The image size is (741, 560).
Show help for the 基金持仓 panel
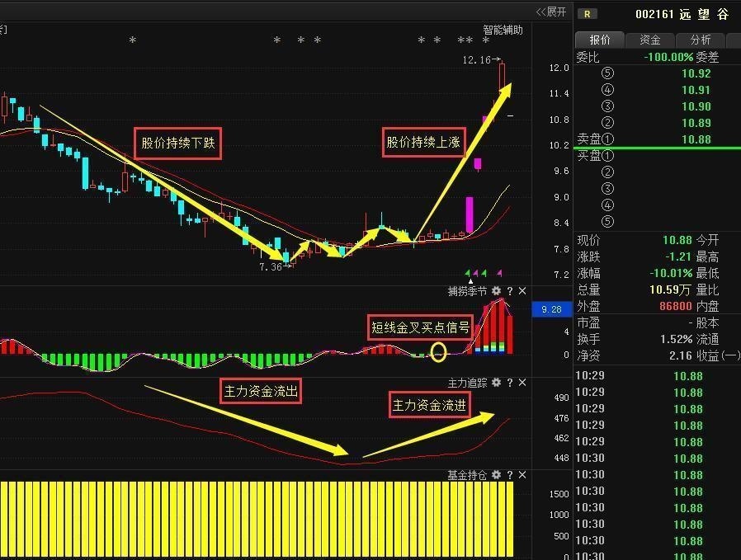[509, 475]
